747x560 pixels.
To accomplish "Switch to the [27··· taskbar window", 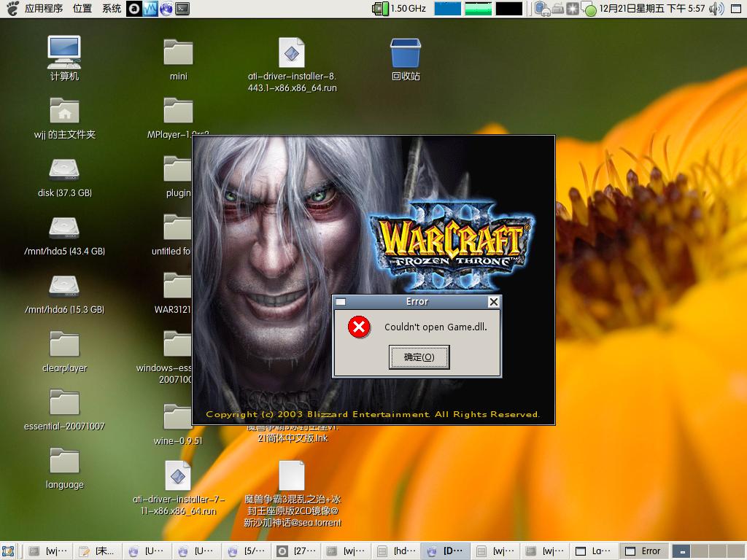I will coord(295,551).
